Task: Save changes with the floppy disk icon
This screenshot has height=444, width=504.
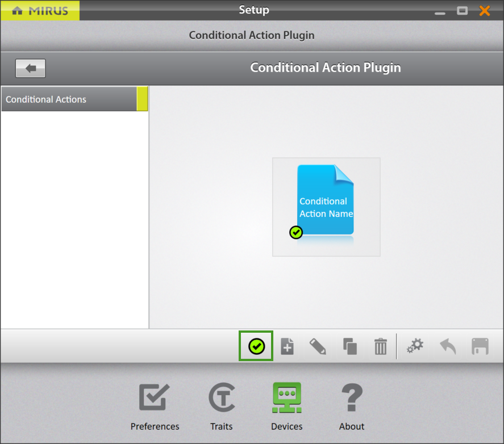Action: (x=480, y=346)
